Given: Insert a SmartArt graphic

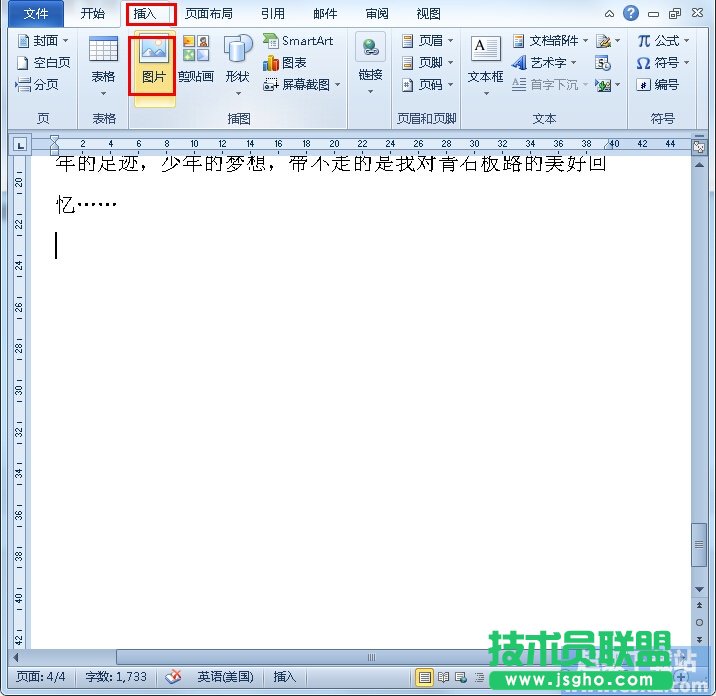Looking at the screenshot, I should coord(298,41).
